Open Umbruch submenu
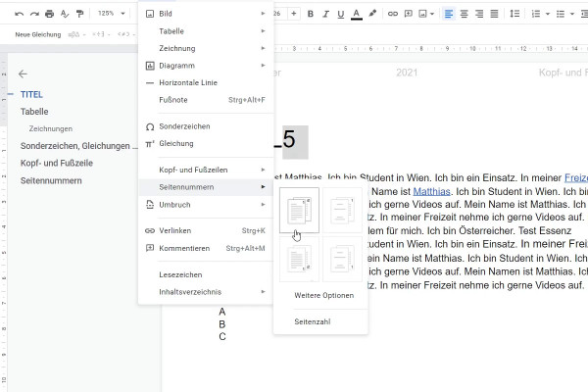The width and height of the screenshot is (588, 392). tap(206, 205)
